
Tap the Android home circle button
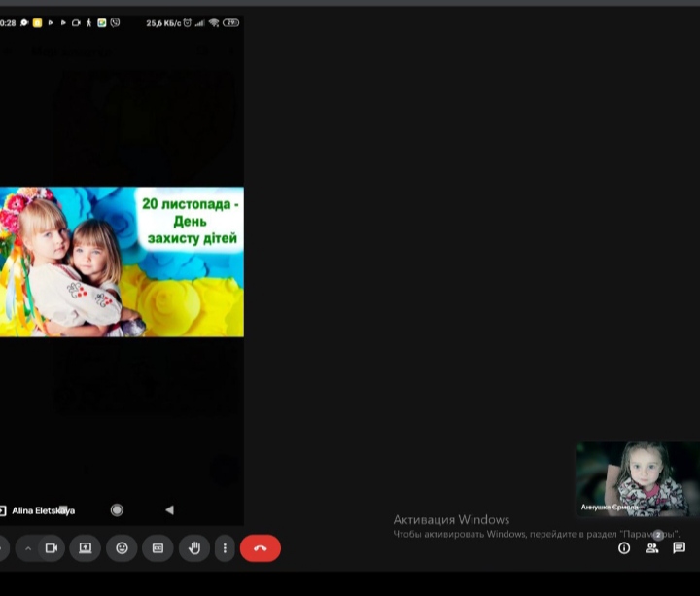coord(117,510)
